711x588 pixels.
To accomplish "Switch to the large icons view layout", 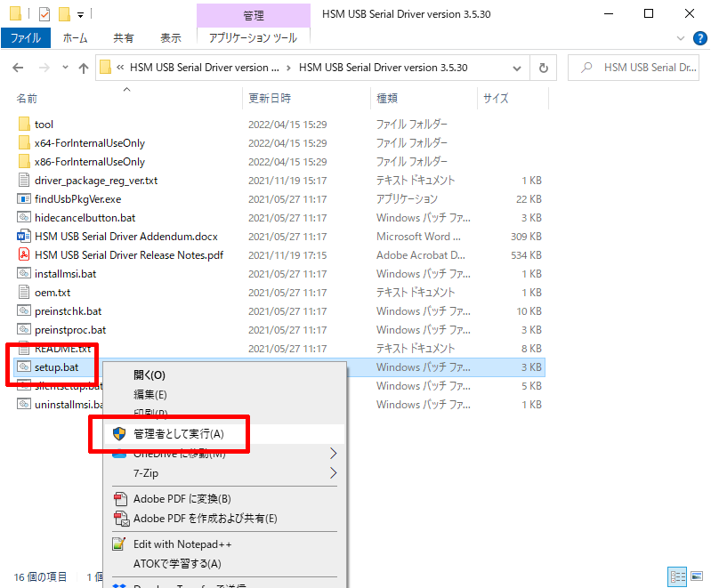I will pos(697,576).
